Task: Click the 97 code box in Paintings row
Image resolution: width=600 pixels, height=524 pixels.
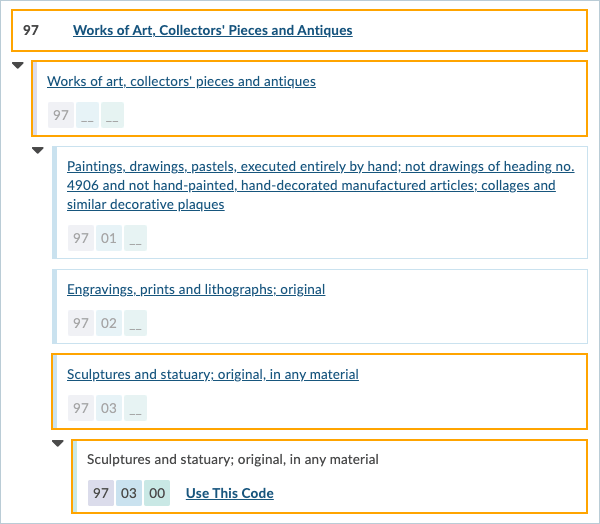Action: [81, 239]
